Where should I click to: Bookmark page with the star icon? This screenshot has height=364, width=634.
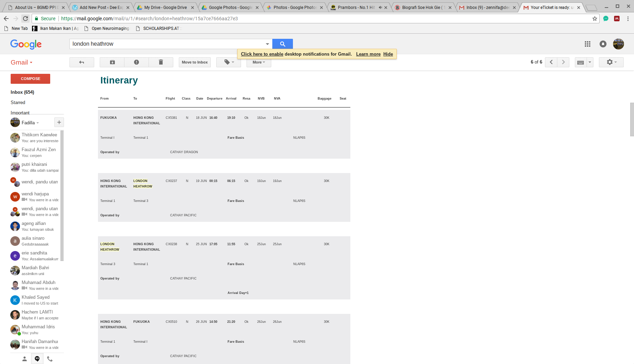pos(594,19)
